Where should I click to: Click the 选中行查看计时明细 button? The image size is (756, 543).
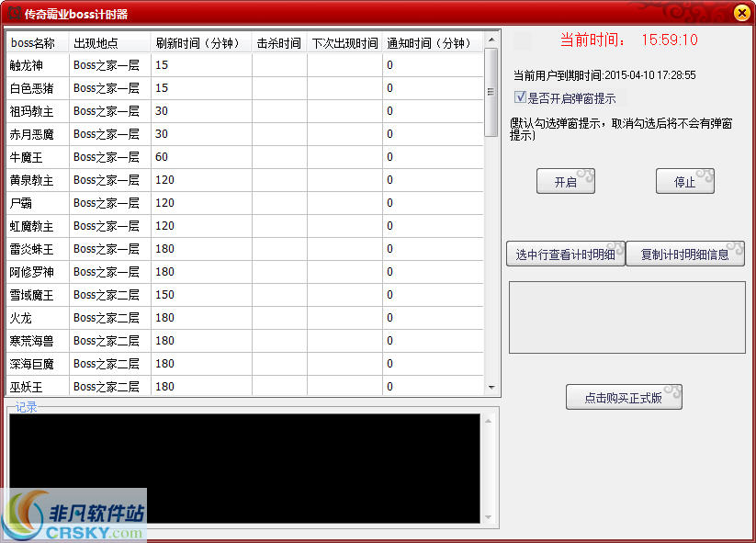[x=566, y=254]
